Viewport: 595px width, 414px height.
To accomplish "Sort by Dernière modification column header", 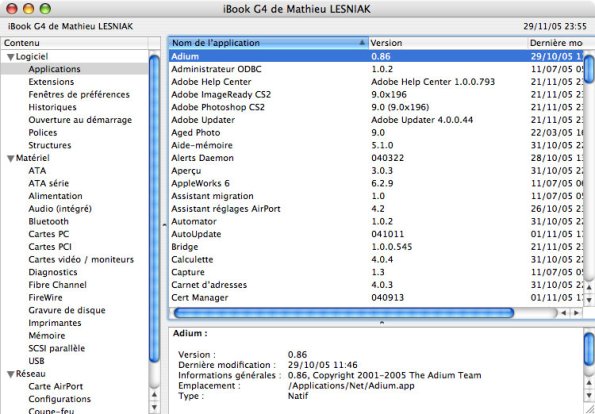I will (x=556, y=43).
